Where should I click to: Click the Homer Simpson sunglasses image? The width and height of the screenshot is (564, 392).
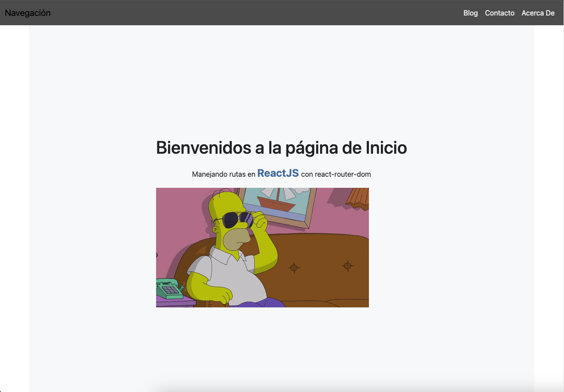point(262,248)
